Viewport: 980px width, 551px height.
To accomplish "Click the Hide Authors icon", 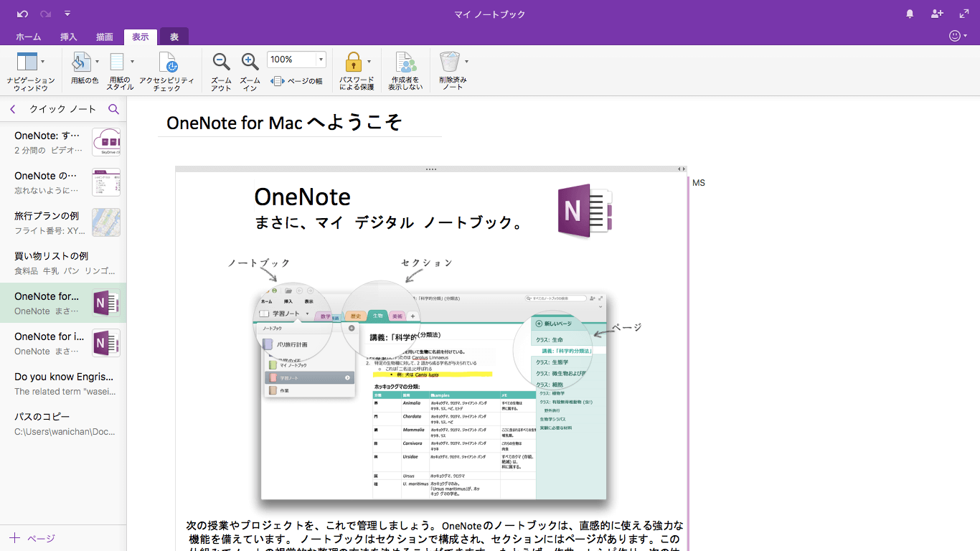I will click(405, 62).
